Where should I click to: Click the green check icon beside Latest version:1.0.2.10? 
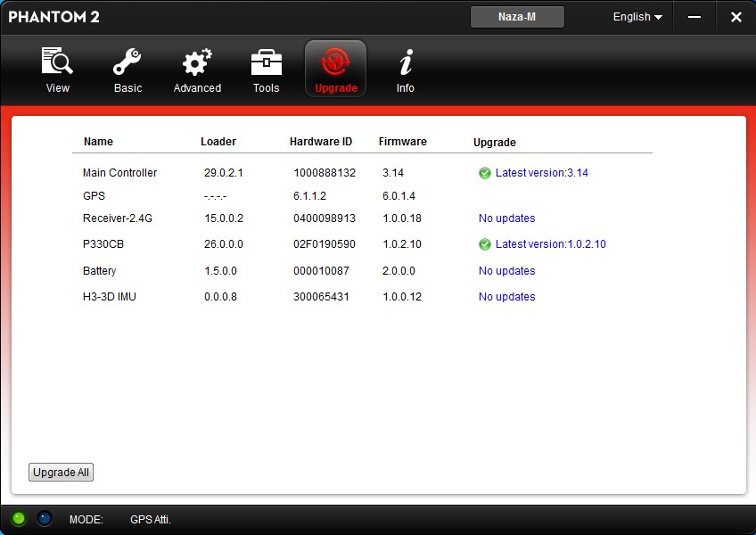pos(485,244)
